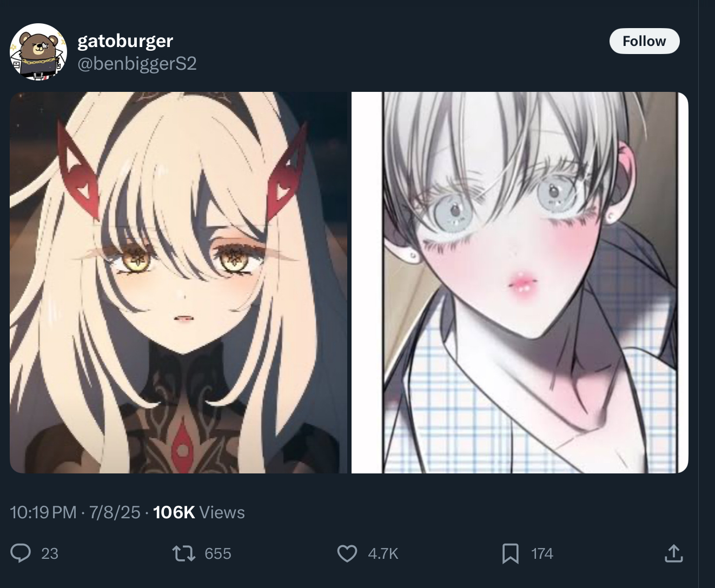
Task: Open the share upload icon
Action: [673, 553]
